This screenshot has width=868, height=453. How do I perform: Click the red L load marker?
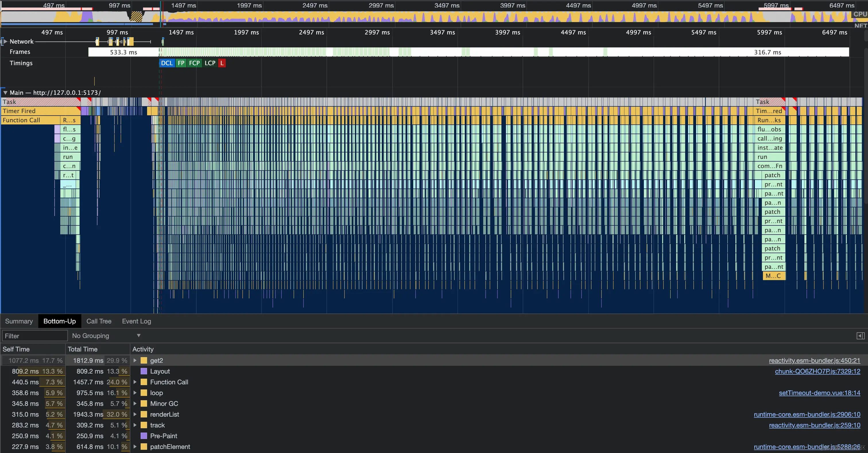(x=222, y=63)
